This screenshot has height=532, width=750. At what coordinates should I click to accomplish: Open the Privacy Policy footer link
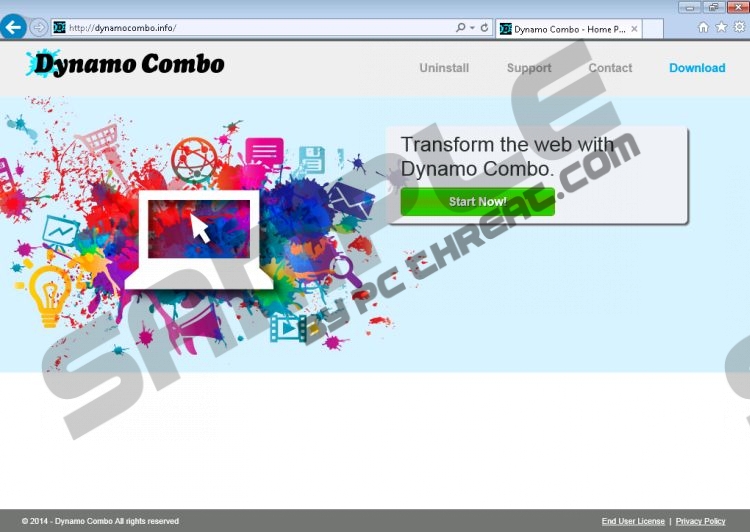point(700,521)
